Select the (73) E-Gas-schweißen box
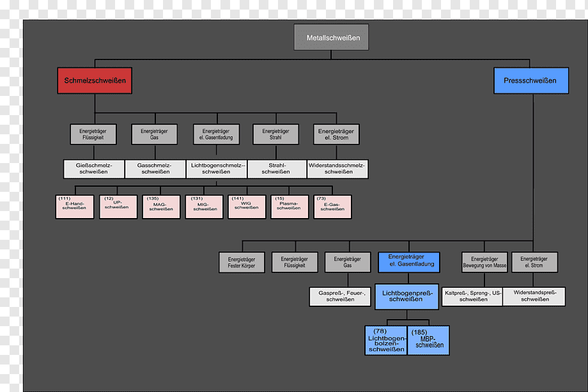The height and width of the screenshot is (392, 588). [332, 207]
